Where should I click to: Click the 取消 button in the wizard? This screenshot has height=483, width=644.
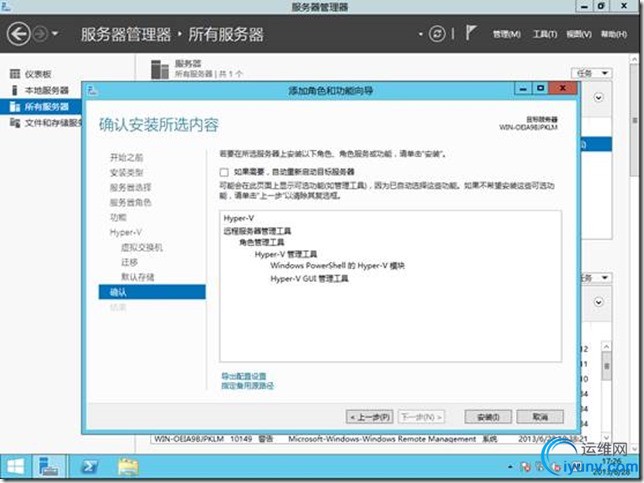coord(540,417)
